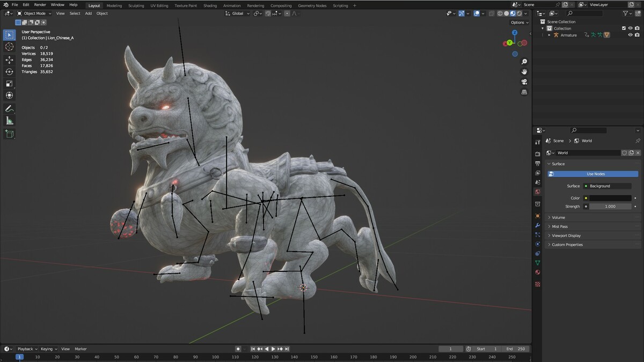The height and width of the screenshot is (362, 644).
Task: Expand the Custom Properties panel
Action: pos(594,245)
